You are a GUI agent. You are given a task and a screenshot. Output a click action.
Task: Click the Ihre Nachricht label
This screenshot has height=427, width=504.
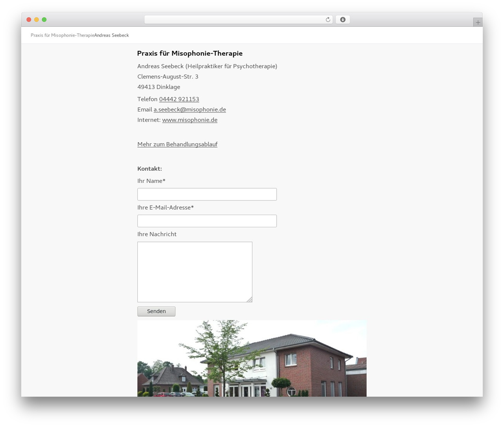tap(157, 234)
